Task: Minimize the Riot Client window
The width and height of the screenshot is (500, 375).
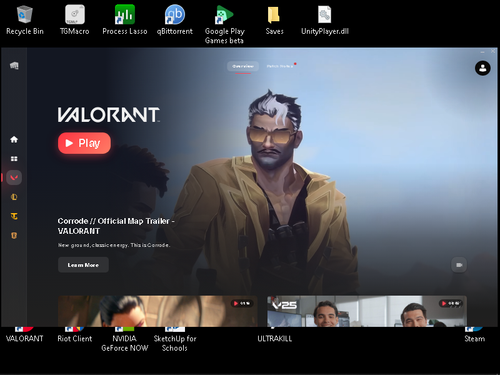Action: [x=482, y=52]
